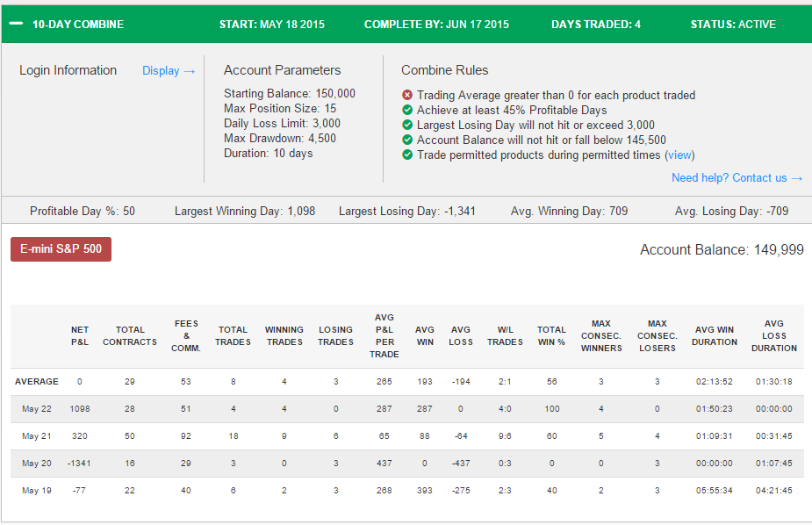The height and width of the screenshot is (525, 812).
Task: Click the DAYS TRADED: 4 header text
Action: click(x=596, y=25)
